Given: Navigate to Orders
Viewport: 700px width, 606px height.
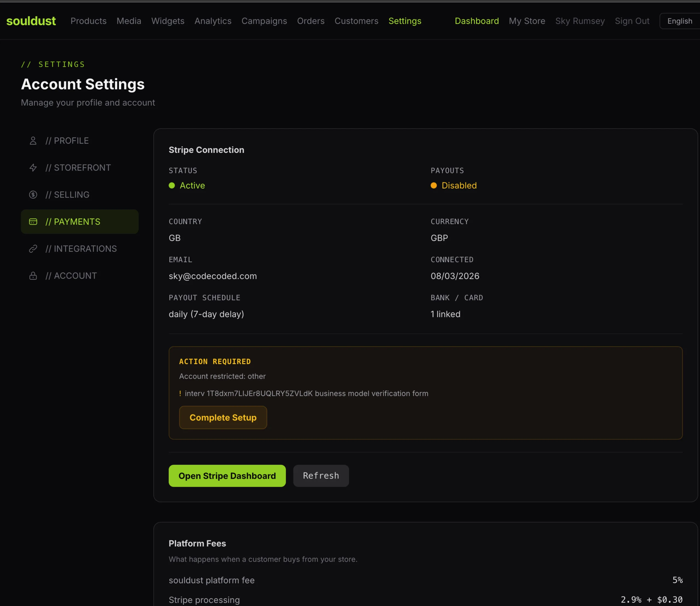Looking at the screenshot, I should coord(311,21).
